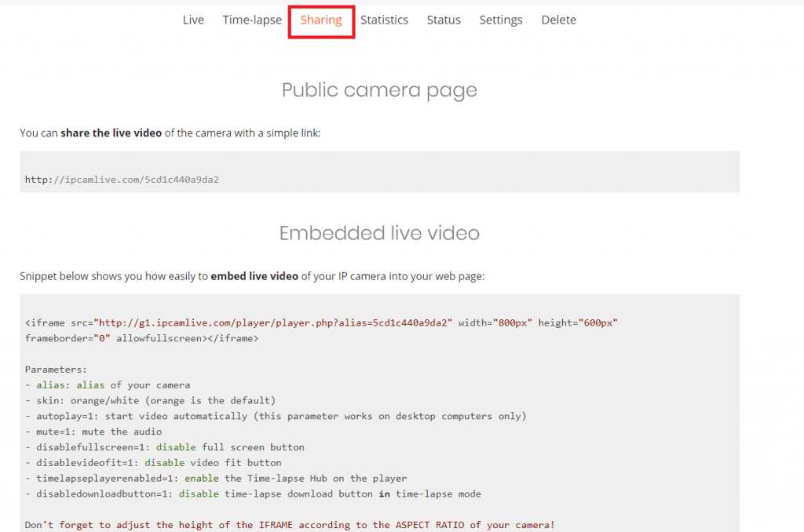Select the highlighted Sharing tab

click(321, 20)
